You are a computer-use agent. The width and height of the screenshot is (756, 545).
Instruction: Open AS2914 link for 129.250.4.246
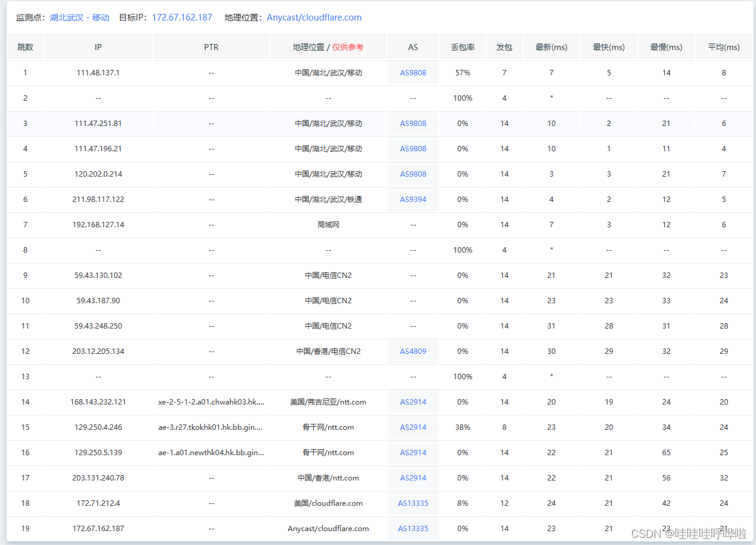click(x=413, y=427)
